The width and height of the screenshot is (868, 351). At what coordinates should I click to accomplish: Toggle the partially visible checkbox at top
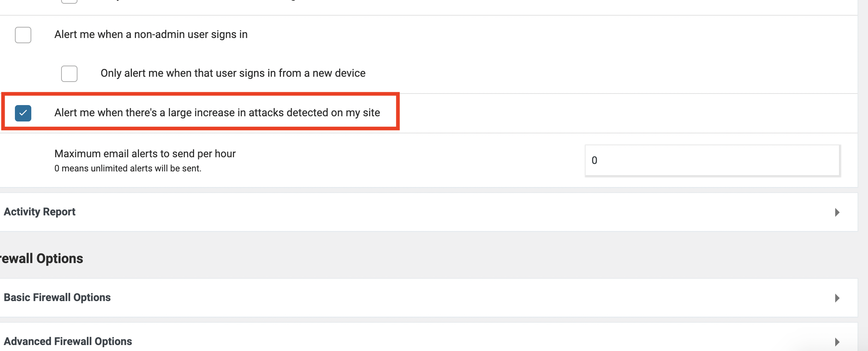(69, 1)
